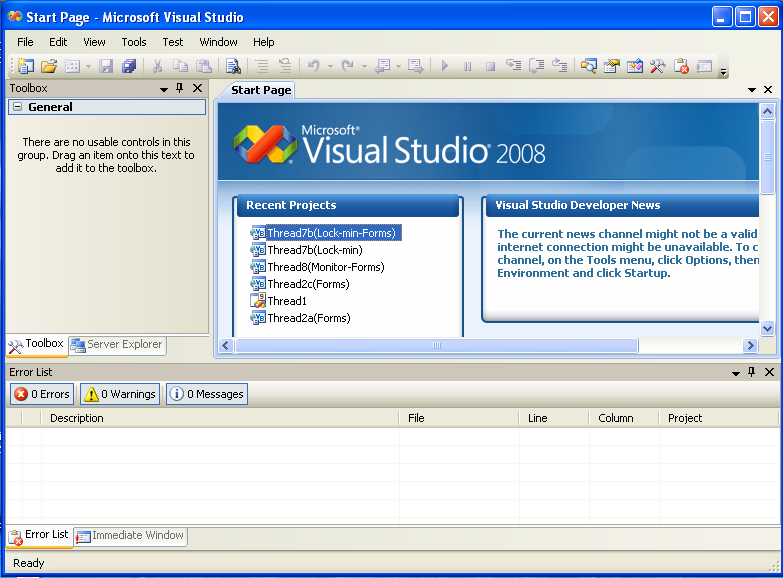Toggle the 0 Errors filter button
This screenshot has height=578, width=783.
click(42, 394)
